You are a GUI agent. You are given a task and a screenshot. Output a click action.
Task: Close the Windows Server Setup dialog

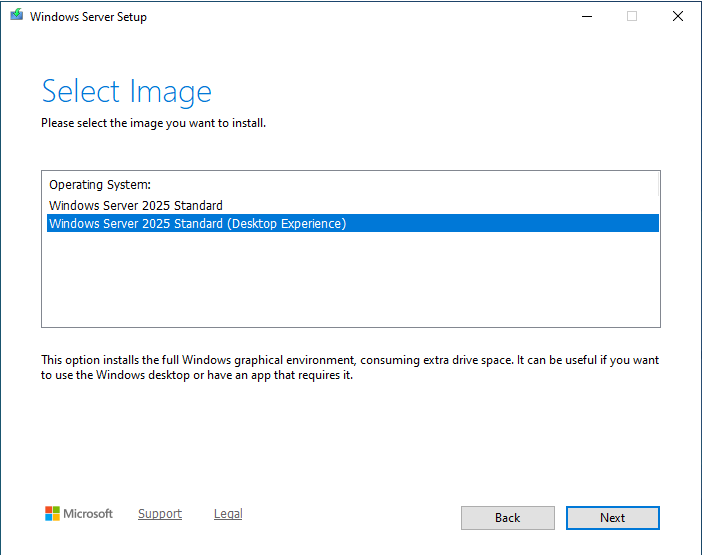(678, 16)
